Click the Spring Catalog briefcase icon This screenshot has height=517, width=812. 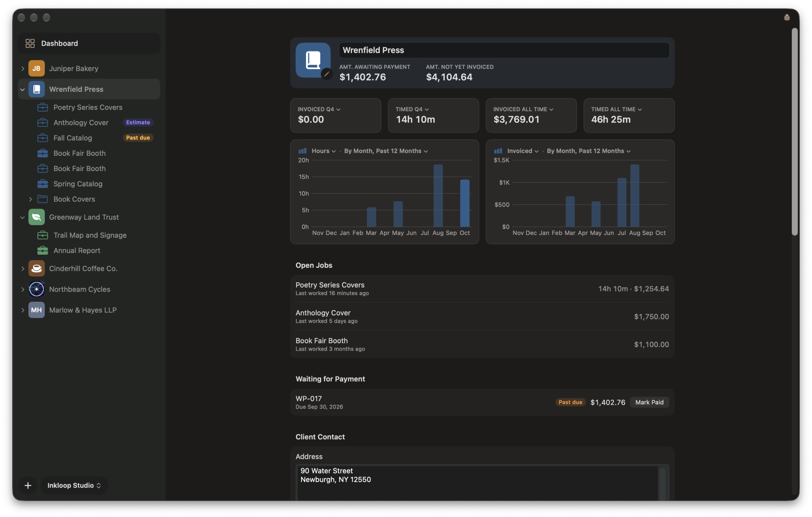(x=43, y=184)
